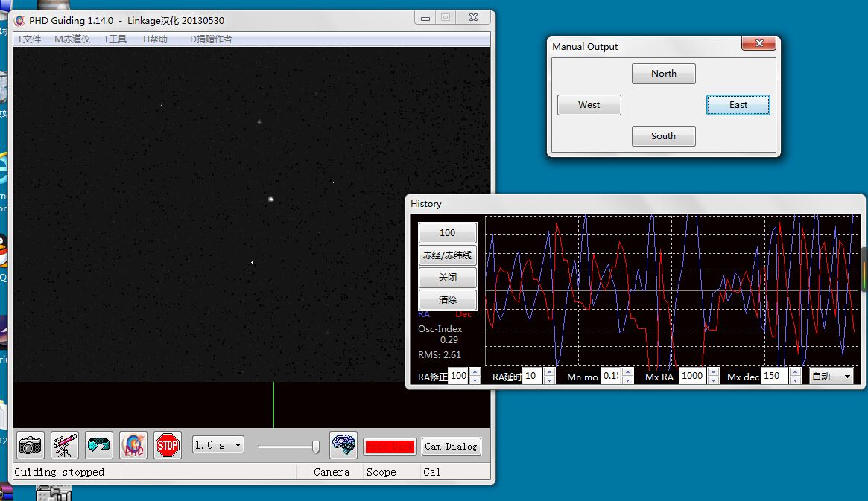Viewport: 868px width, 501px height.
Task: Close the Manual Output window
Action: 759,43
